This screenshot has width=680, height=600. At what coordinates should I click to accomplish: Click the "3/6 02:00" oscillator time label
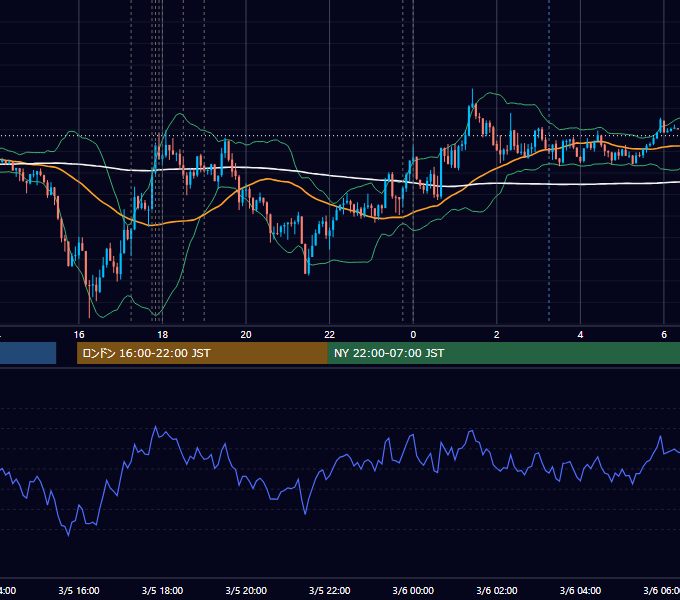(x=497, y=590)
